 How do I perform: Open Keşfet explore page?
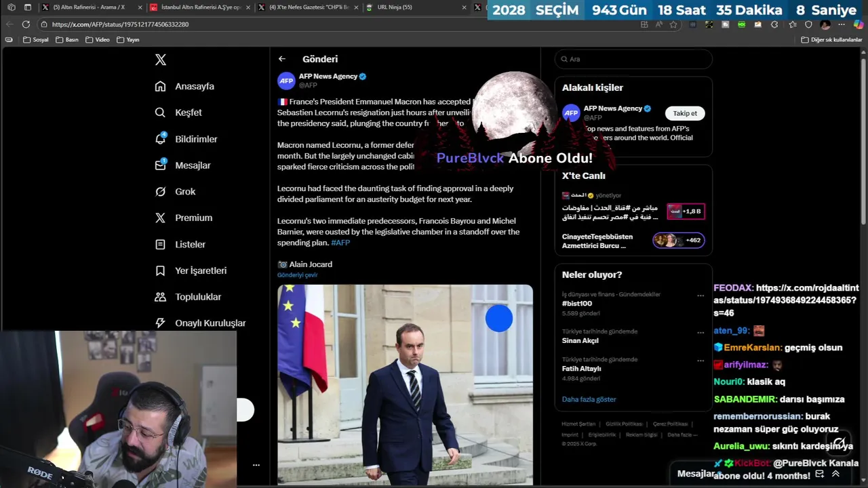click(178, 113)
